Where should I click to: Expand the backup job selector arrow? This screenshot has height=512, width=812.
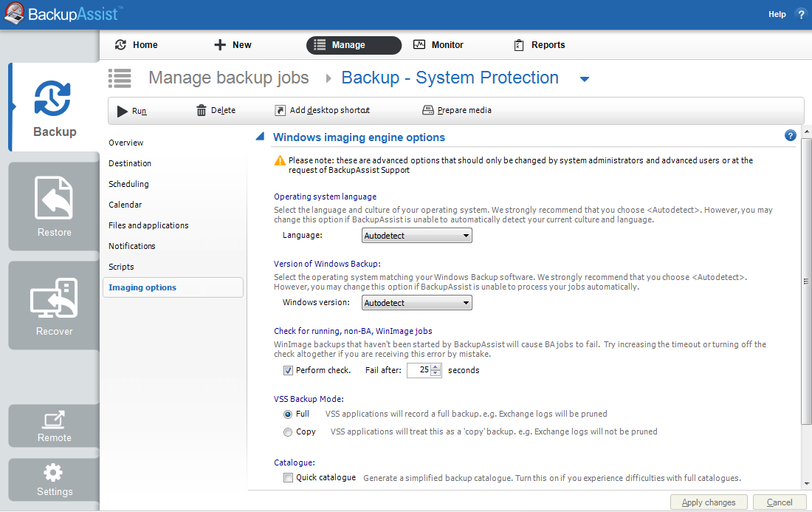(x=584, y=80)
